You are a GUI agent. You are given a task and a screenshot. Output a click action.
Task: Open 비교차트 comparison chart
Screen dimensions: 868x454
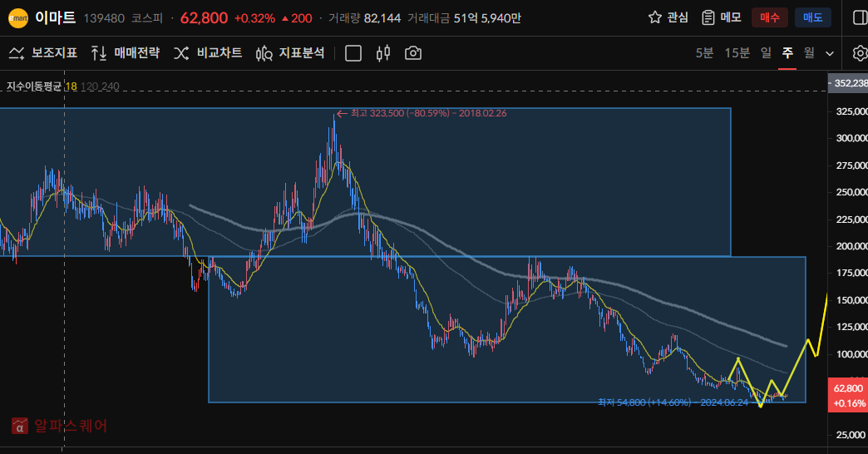click(208, 53)
